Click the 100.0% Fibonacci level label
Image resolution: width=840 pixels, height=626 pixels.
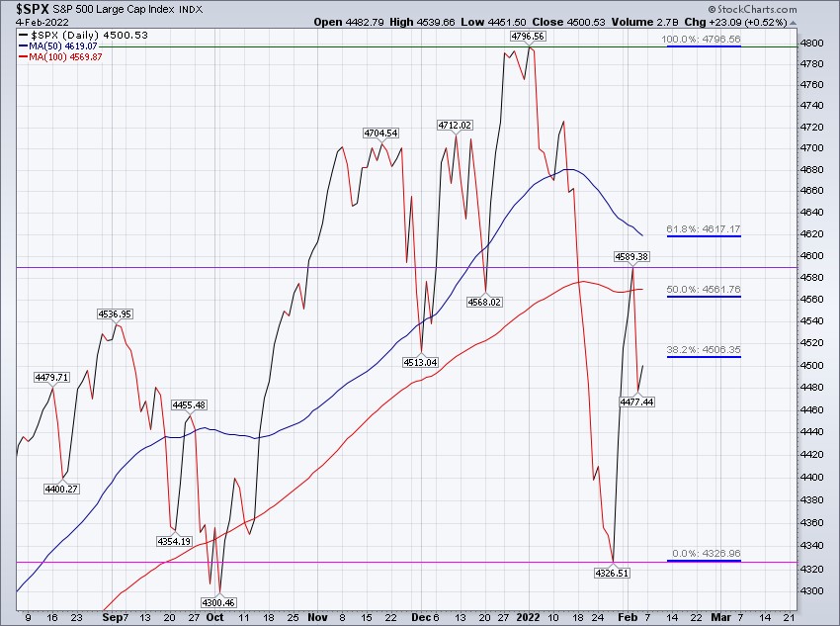701,40
